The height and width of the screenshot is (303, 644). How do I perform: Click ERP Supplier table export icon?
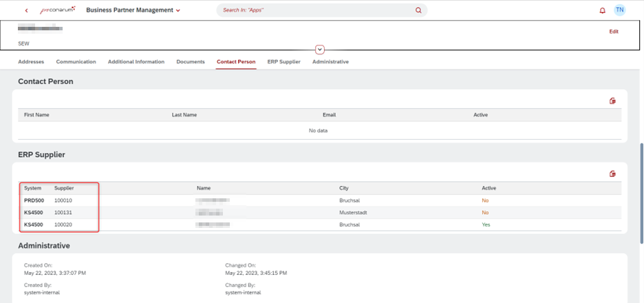coord(612,174)
